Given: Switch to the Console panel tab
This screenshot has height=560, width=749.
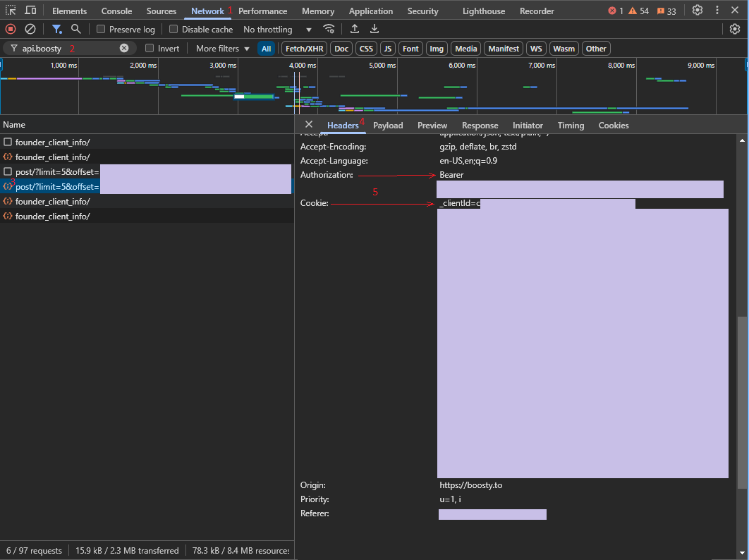Looking at the screenshot, I should pos(116,11).
